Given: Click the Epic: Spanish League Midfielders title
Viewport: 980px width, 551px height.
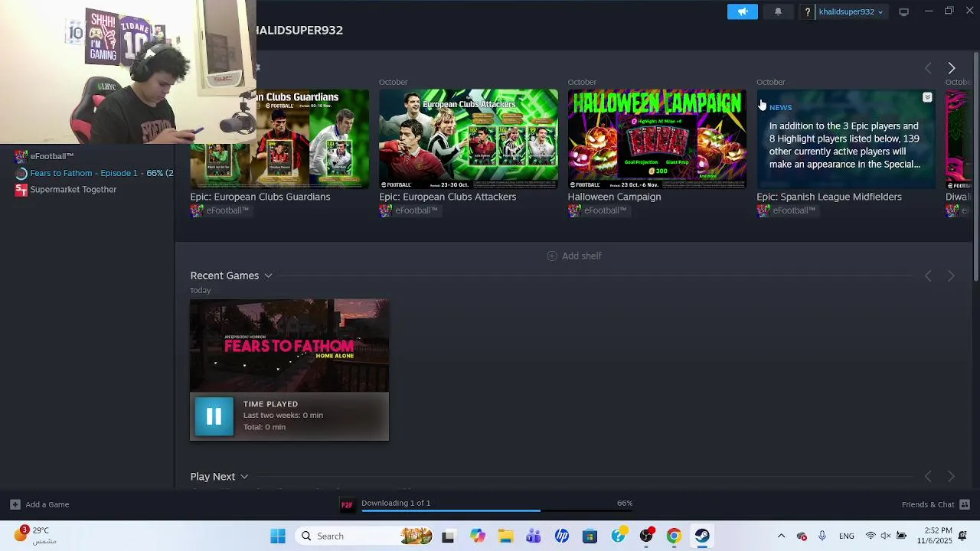Looking at the screenshot, I should tap(829, 197).
